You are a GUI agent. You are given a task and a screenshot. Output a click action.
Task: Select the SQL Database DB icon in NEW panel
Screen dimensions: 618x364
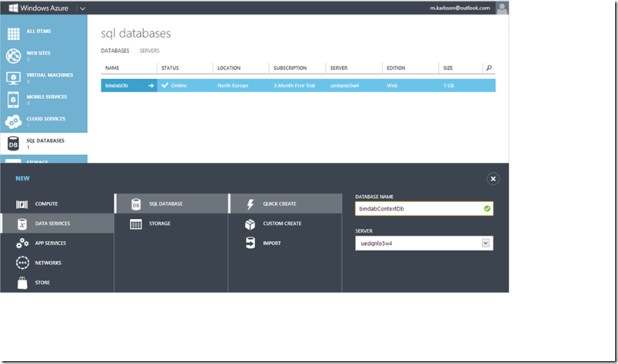(136, 204)
